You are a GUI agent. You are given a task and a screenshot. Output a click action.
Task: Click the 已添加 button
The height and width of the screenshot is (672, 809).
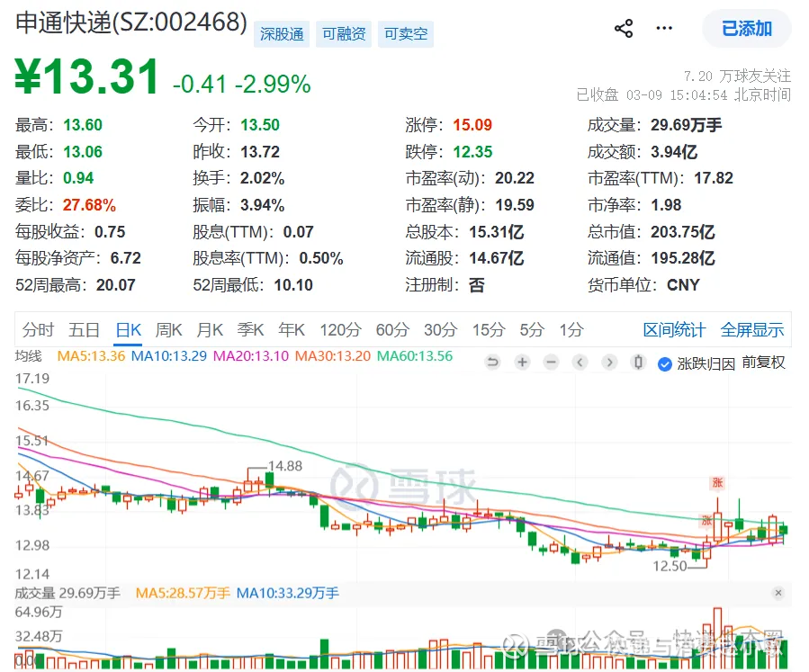747,29
